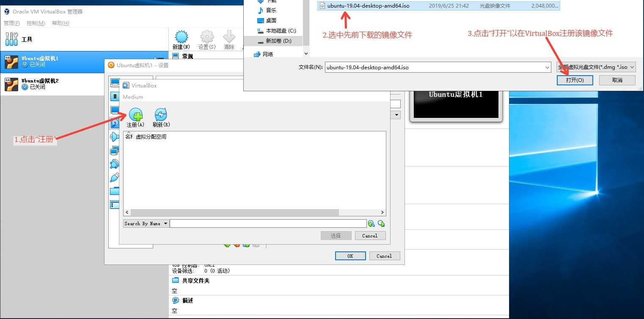
Task: Click the file dialog sidebar scroll-down arrow
Action: [307, 54]
